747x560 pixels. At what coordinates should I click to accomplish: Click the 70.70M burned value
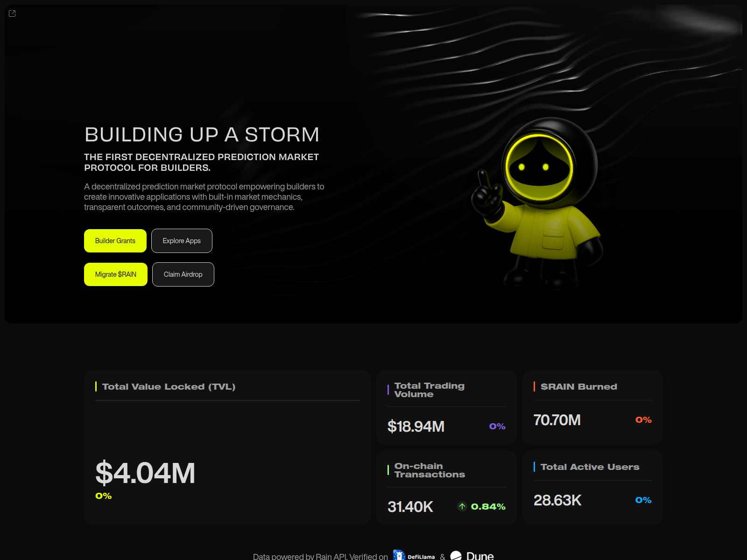pos(557,420)
